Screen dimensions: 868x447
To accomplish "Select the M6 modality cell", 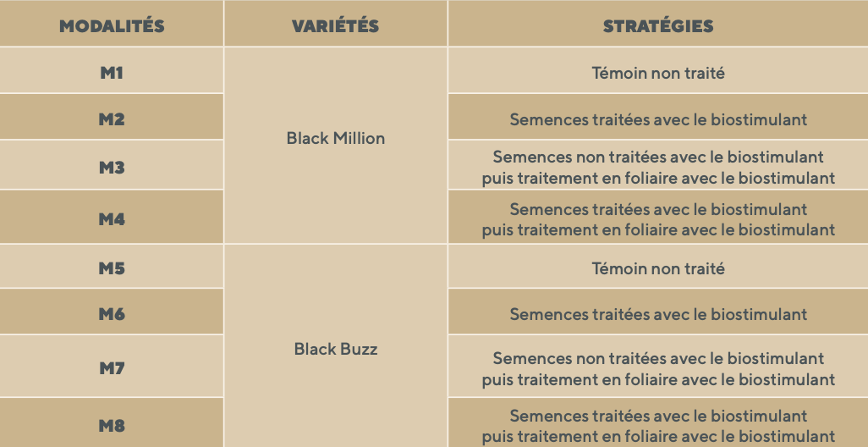I will coord(112,314).
